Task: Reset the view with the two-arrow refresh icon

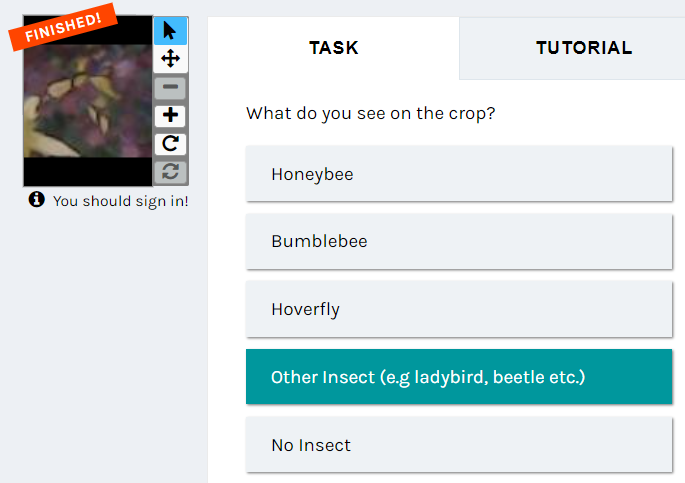Action: tap(170, 172)
